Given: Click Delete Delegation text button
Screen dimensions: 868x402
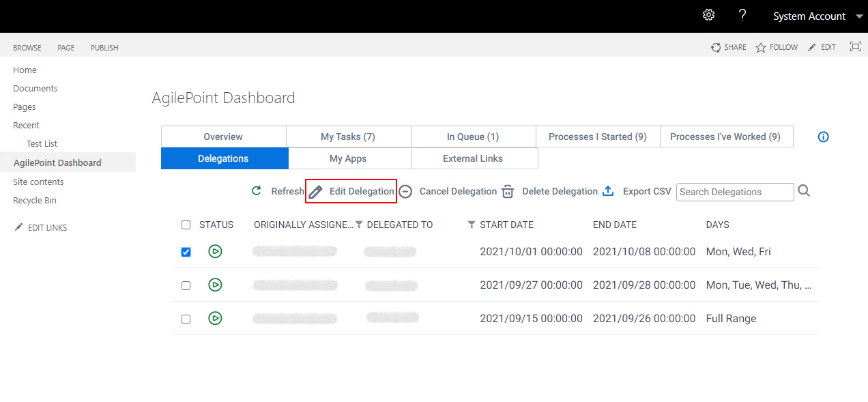Looking at the screenshot, I should coord(560,192).
